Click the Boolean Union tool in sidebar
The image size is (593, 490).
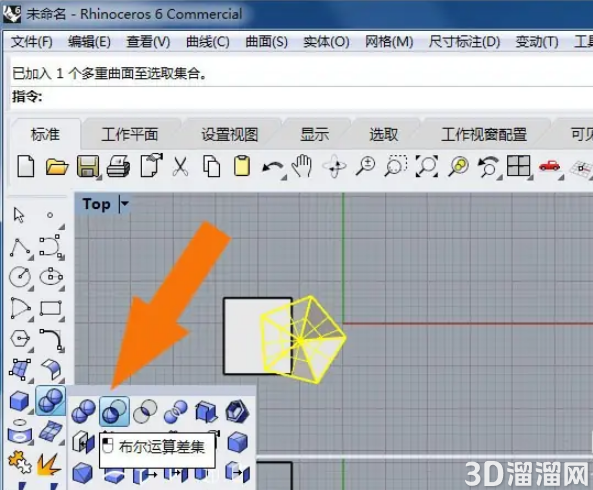(51, 400)
